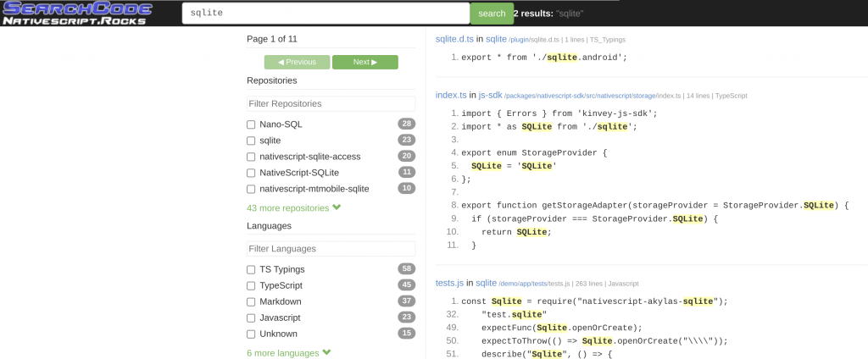
Task: Check the sqlite repository checkbox
Action: point(251,141)
